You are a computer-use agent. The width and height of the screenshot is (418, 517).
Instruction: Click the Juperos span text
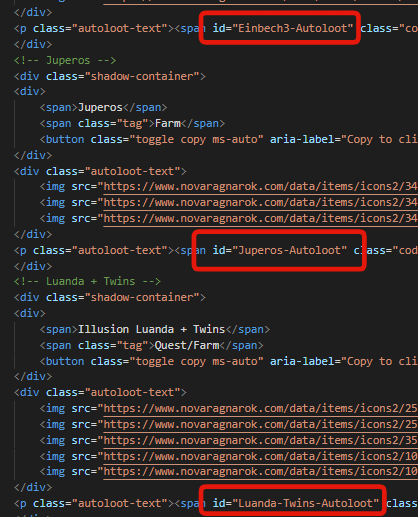point(100,108)
